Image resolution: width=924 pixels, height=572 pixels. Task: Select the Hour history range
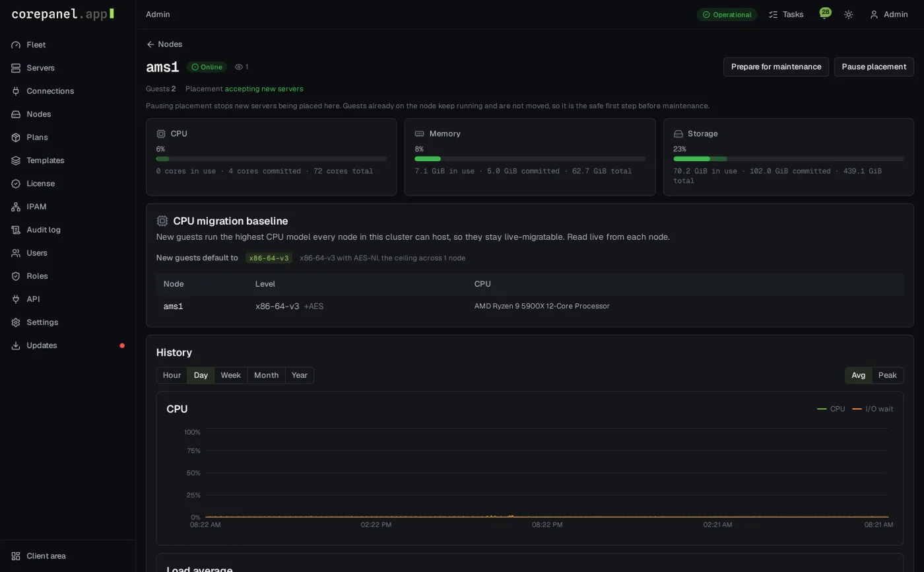172,375
